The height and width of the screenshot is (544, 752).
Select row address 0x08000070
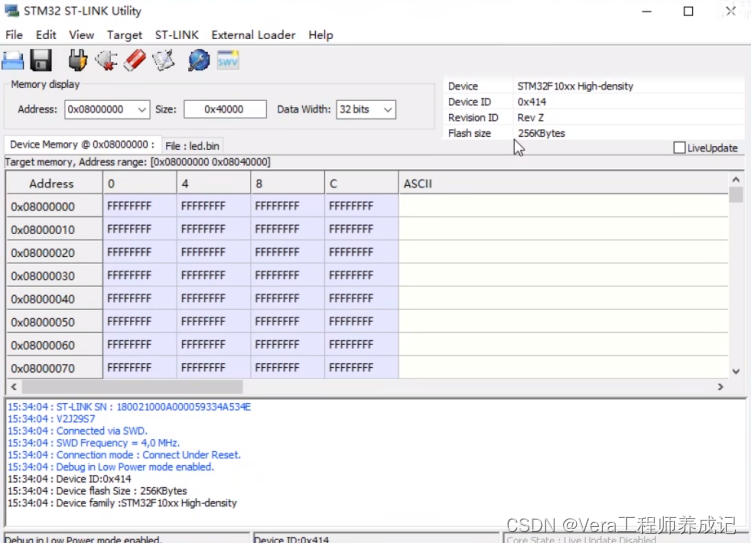[54, 368]
